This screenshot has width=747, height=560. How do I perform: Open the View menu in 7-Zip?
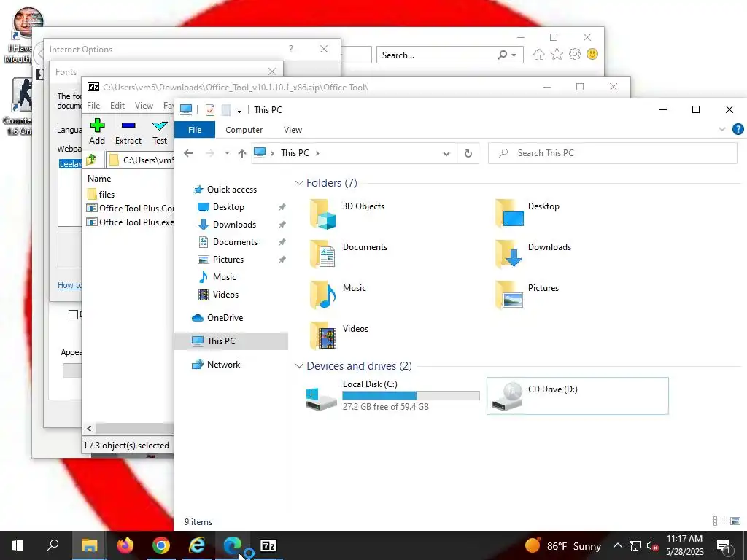[x=144, y=105]
